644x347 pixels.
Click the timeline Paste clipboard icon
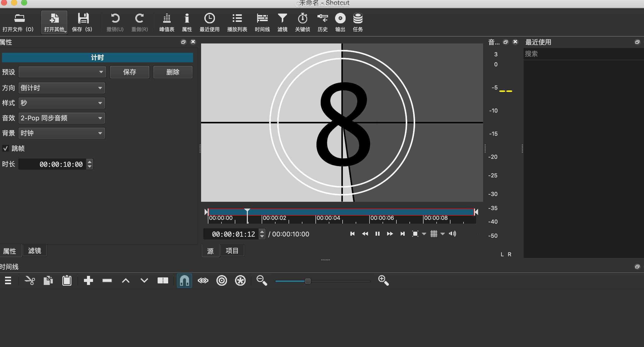coord(67,280)
